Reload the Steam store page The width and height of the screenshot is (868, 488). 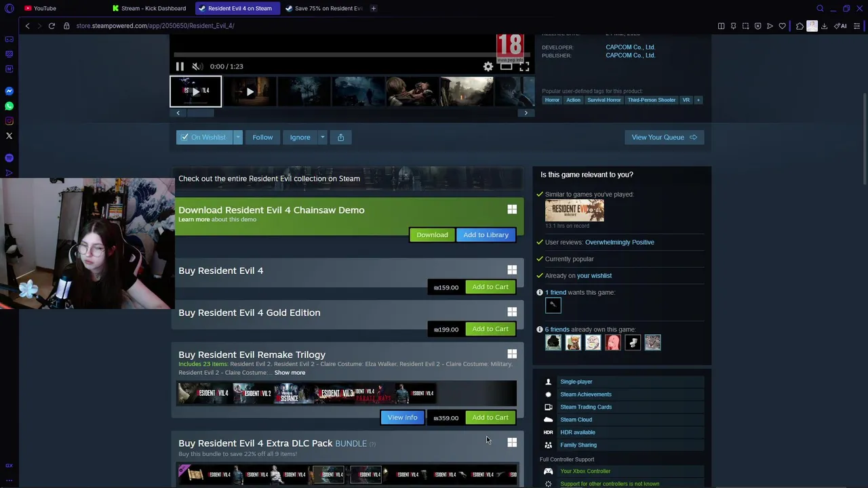click(x=52, y=26)
